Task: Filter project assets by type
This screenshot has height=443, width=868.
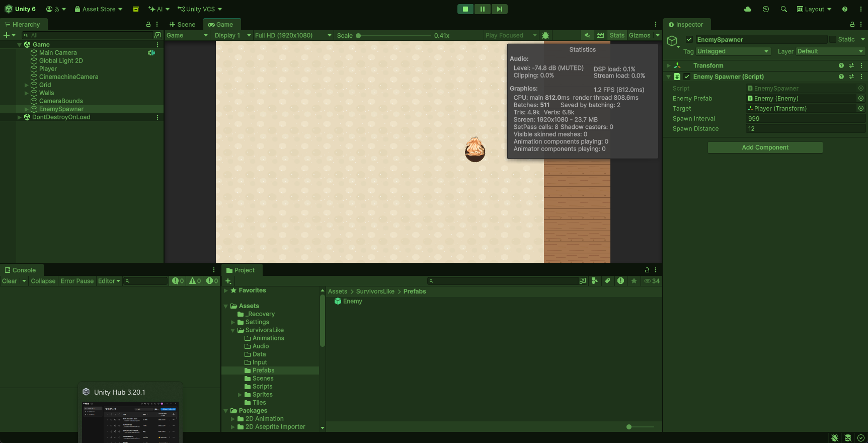Action: (595, 281)
